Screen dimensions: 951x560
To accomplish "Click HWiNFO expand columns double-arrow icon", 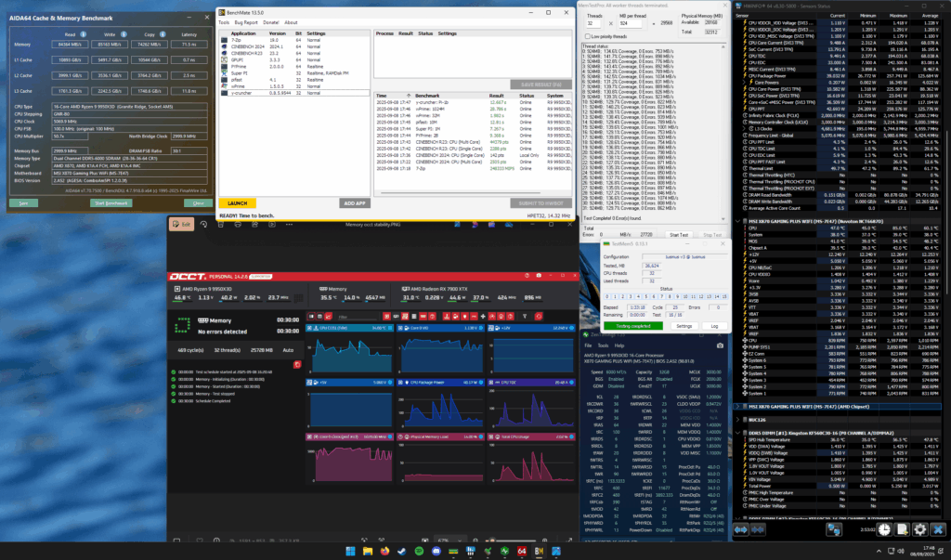I will pos(740,529).
